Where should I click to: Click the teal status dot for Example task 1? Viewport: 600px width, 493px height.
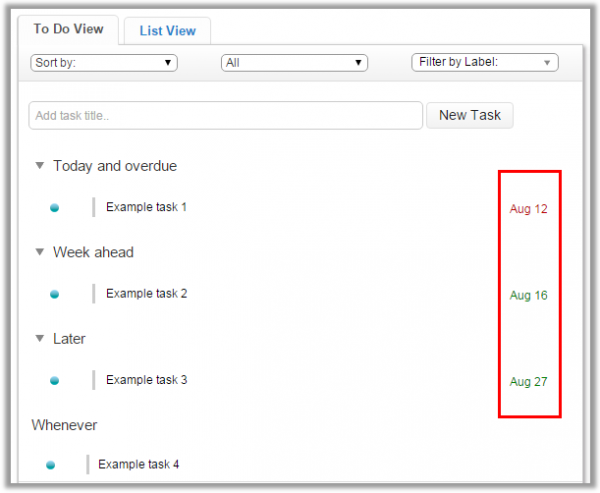55,208
